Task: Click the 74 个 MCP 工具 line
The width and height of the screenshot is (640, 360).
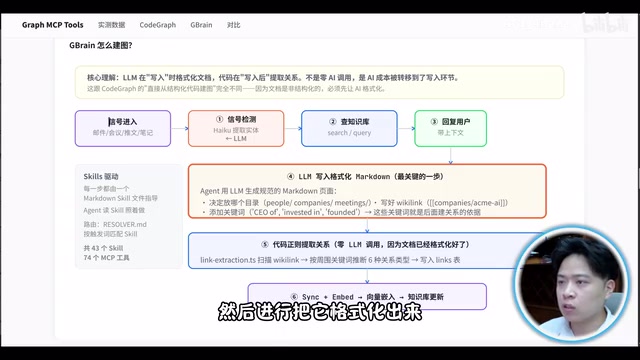Action: tap(106, 258)
